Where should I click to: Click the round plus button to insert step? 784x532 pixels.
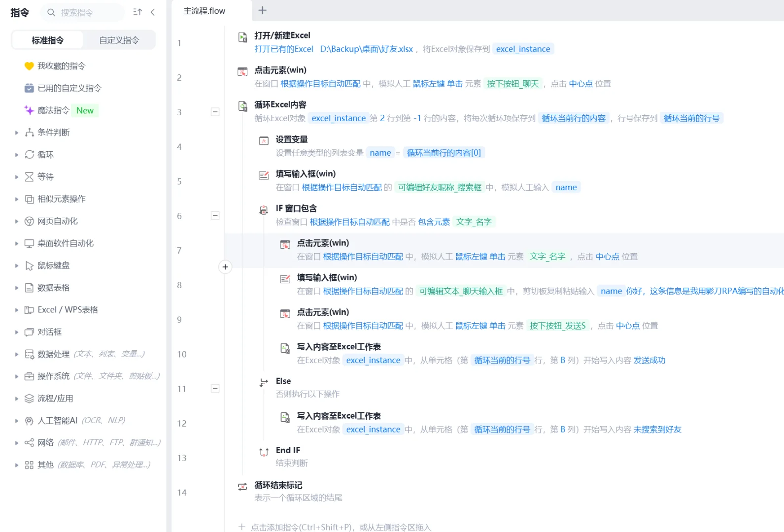pyautogui.click(x=225, y=267)
